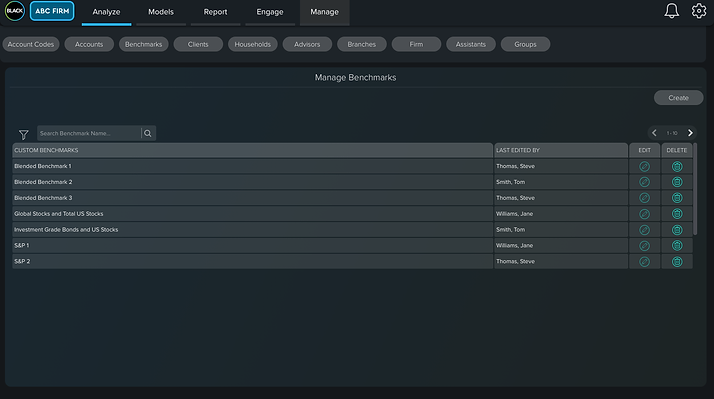Select the Benchmarks pill

click(143, 44)
